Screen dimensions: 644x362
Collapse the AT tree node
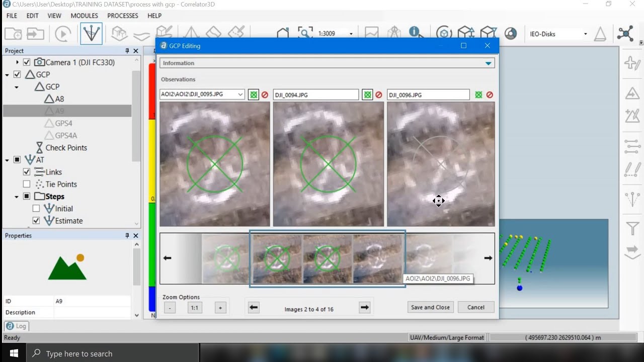point(8,160)
